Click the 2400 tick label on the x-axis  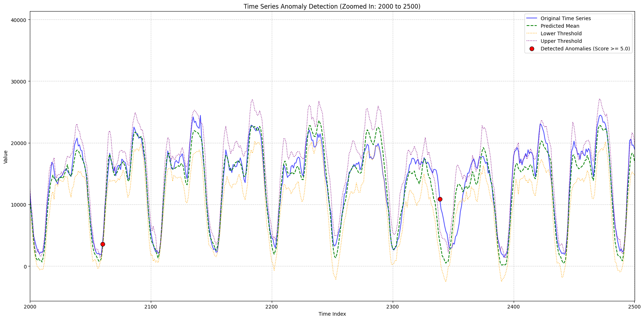(513, 307)
